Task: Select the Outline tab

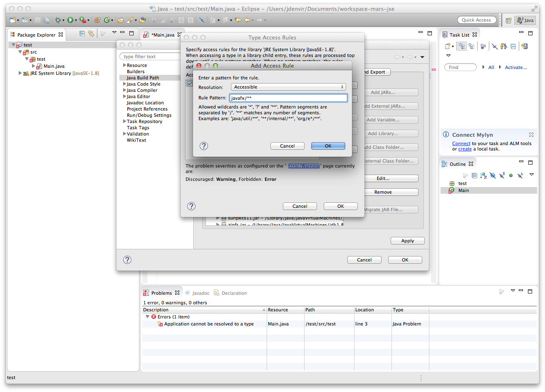Action: [x=458, y=164]
